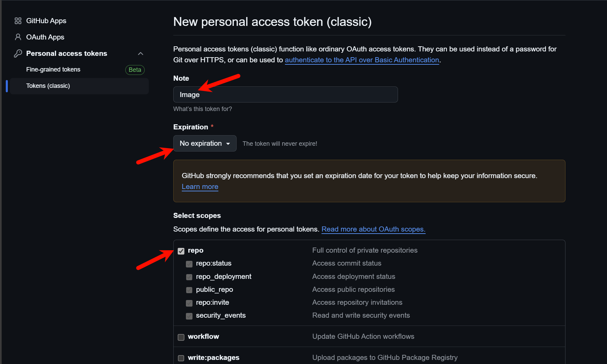This screenshot has height=364, width=607.
Task: Click into the Note input field
Action: (285, 94)
